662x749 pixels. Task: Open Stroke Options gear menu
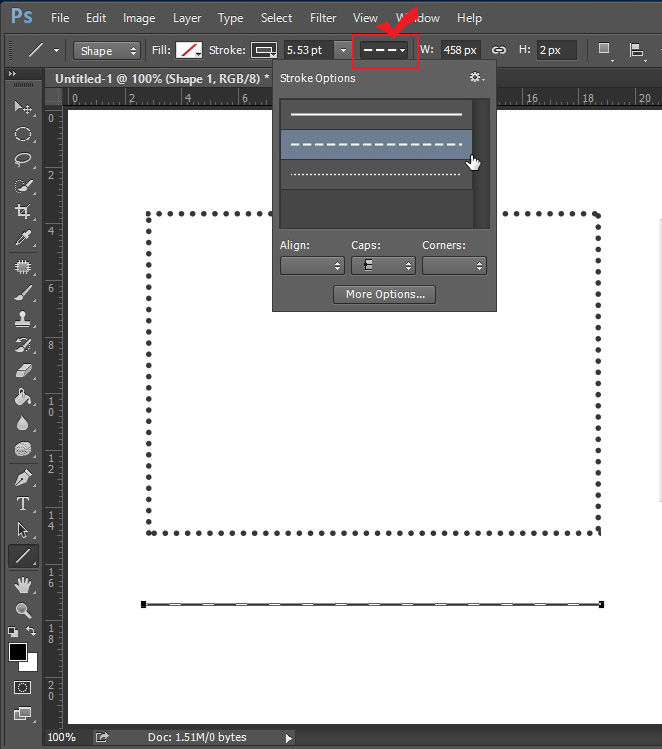click(477, 77)
